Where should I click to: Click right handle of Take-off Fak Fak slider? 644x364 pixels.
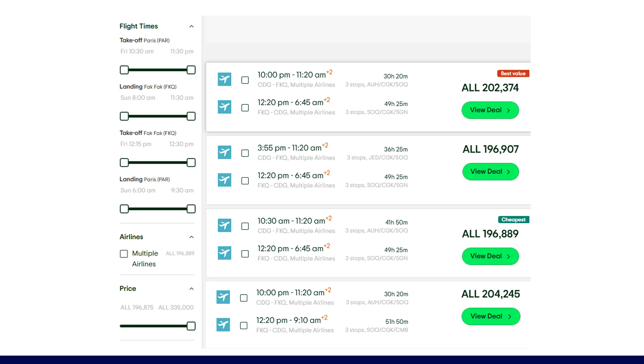tap(191, 162)
